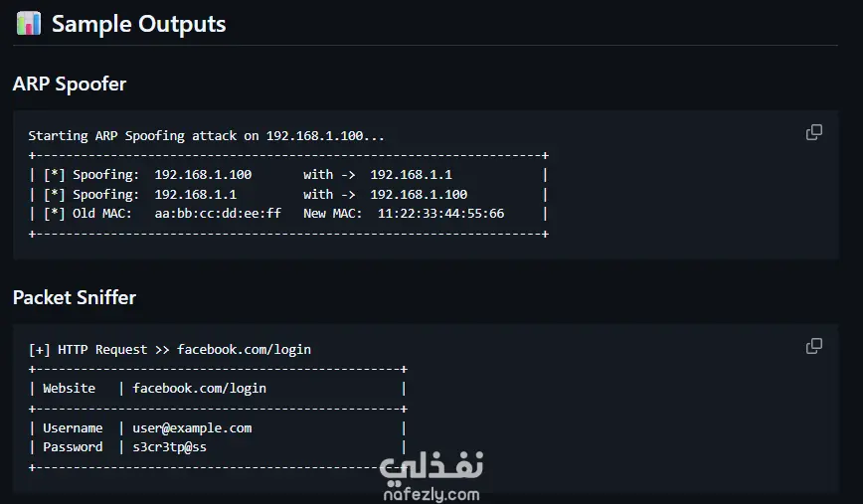Click the 'Starting ARP Spoofing attack' line
Image resolution: width=863 pixels, height=504 pixels.
[x=206, y=136]
